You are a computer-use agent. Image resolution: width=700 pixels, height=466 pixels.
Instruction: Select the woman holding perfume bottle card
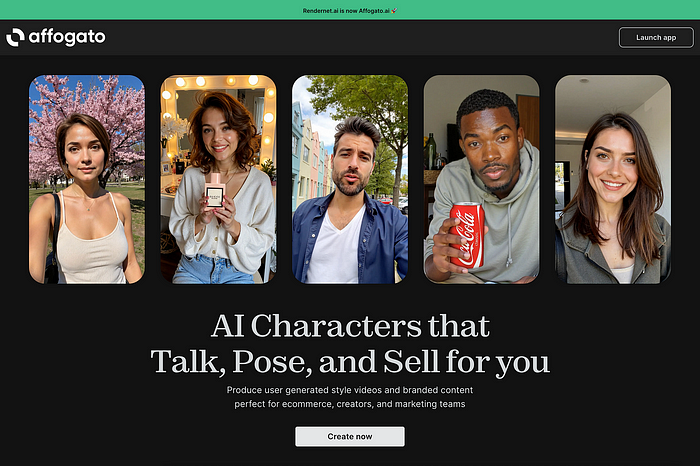coord(218,179)
